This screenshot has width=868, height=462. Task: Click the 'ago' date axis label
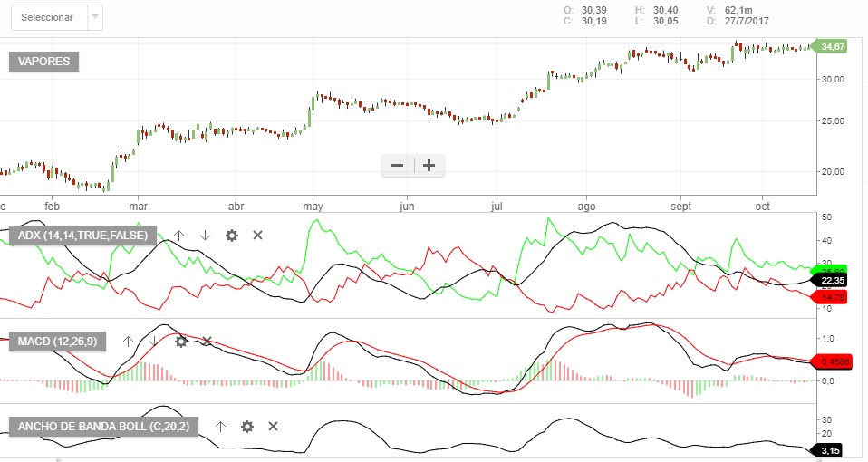(587, 207)
